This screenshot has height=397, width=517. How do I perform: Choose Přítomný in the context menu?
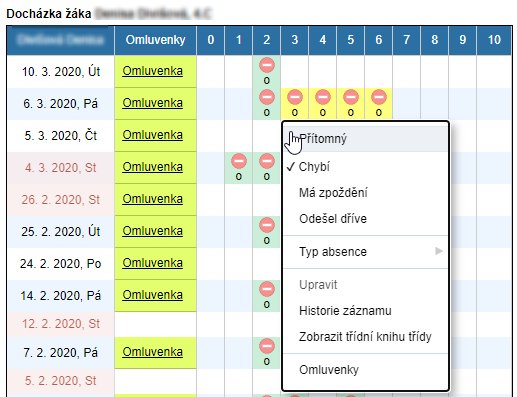pyautogui.click(x=365, y=139)
